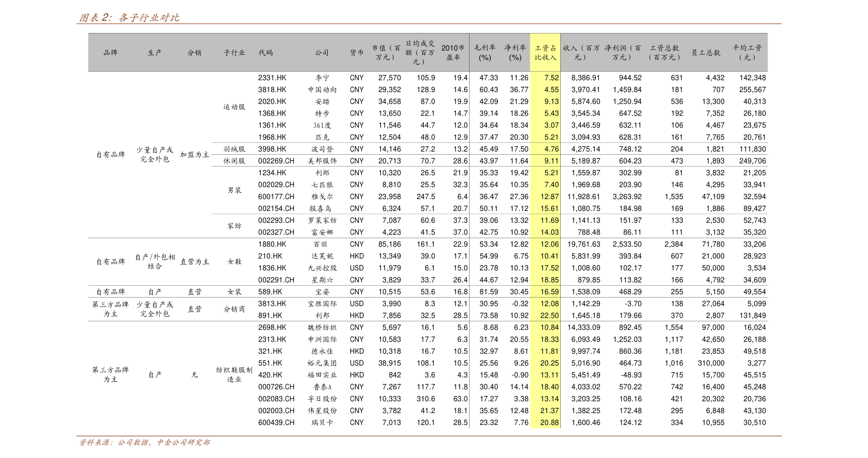Select the highlighted 工资占比收入 header
868x458 pixels.
point(545,53)
